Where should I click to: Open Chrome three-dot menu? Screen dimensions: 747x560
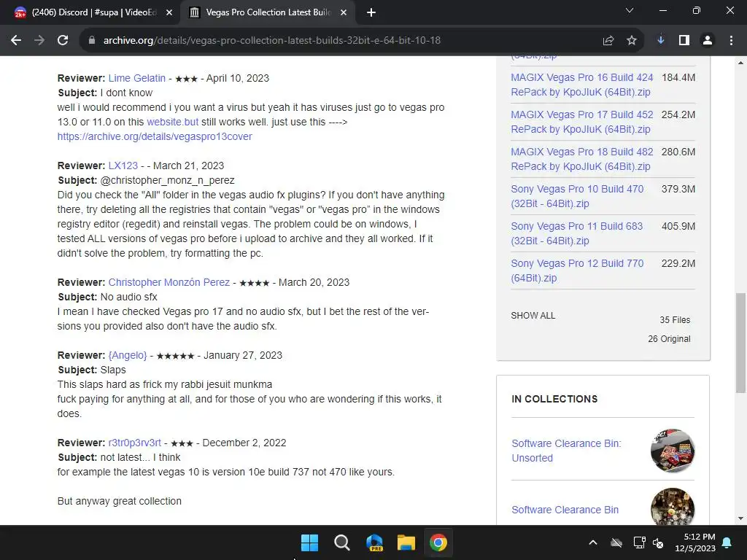731,41
